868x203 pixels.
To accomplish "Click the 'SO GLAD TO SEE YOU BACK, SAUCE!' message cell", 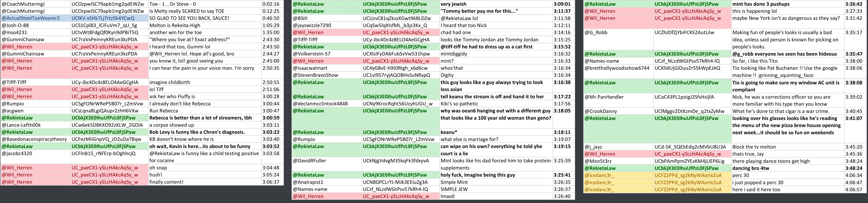I will (205, 18).
